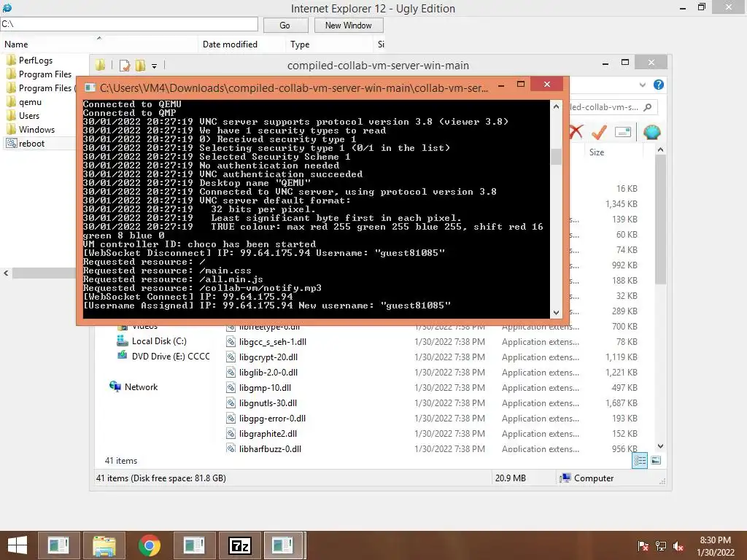Click the 1,687 KB size cell

coord(622,402)
